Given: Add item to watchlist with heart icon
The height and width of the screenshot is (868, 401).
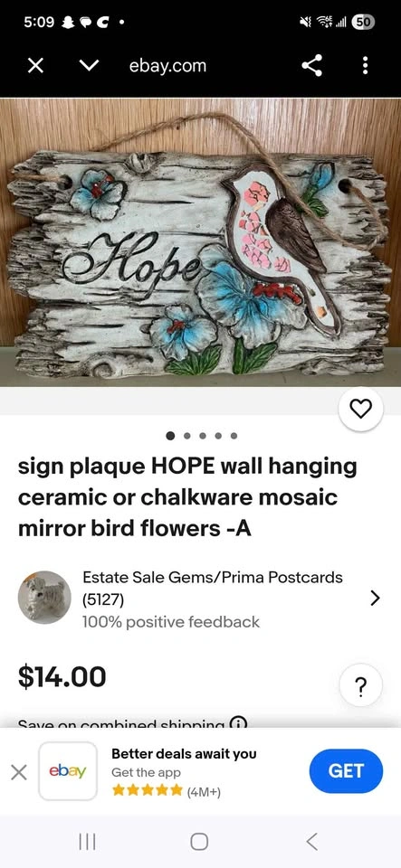Looking at the screenshot, I should pyautogui.click(x=361, y=409).
